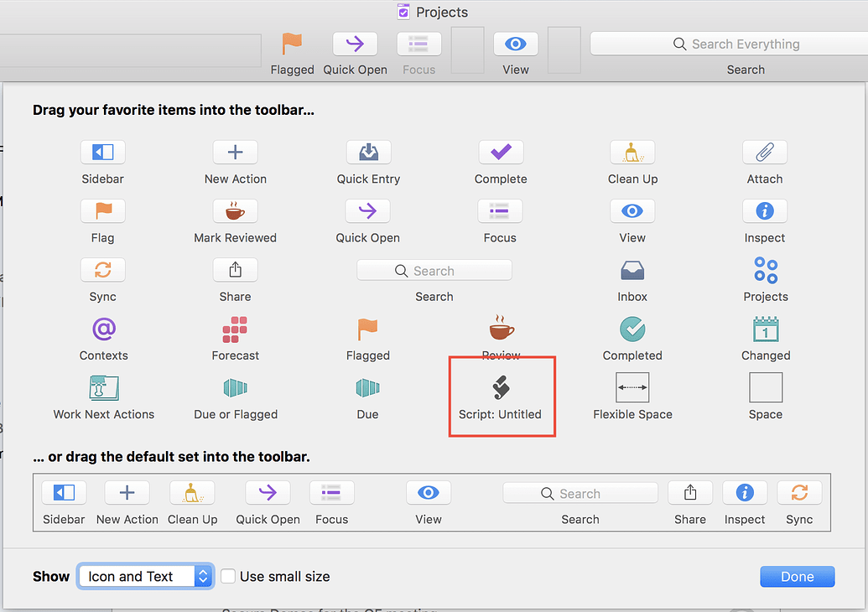Screen dimensions: 868x612
Task: Enable the Use small size checkbox
Action: click(228, 577)
